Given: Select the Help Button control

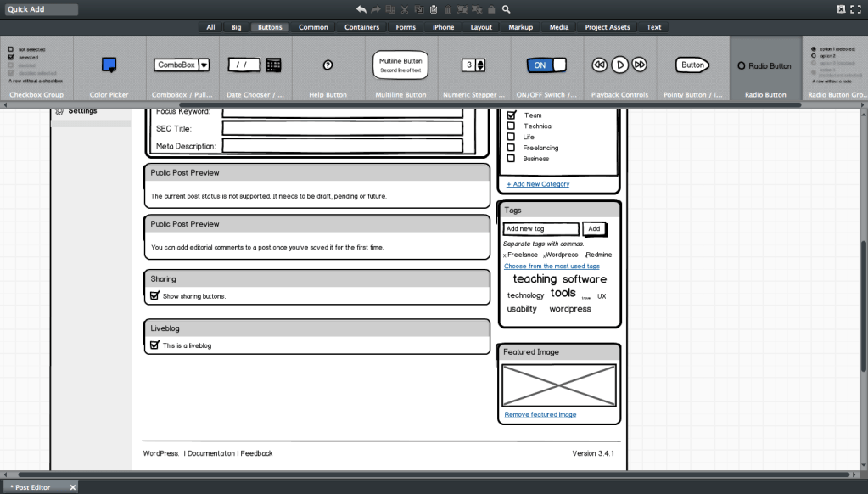Looking at the screenshot, I should coord(327,65).
